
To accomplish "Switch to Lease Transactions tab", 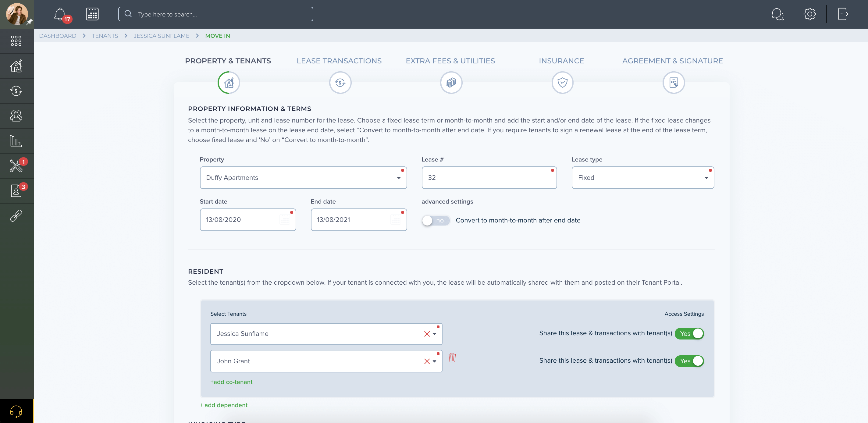I will click(x=339, y=61).
